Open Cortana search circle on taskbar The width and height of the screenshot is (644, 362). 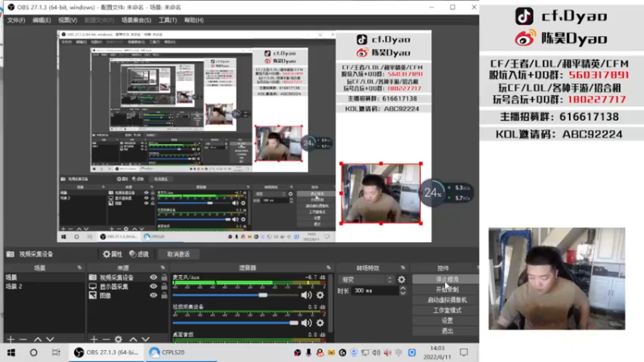[x=34, y=352]
